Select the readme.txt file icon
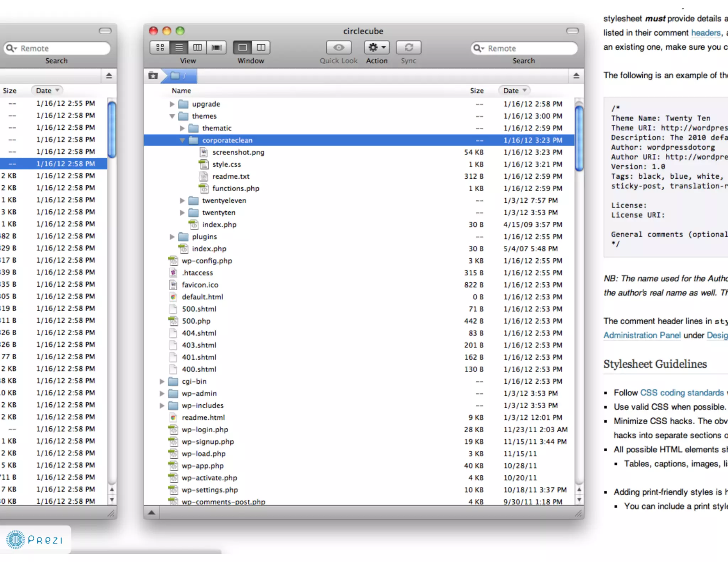The image size is (728, 562). click(x=204, y=177)
